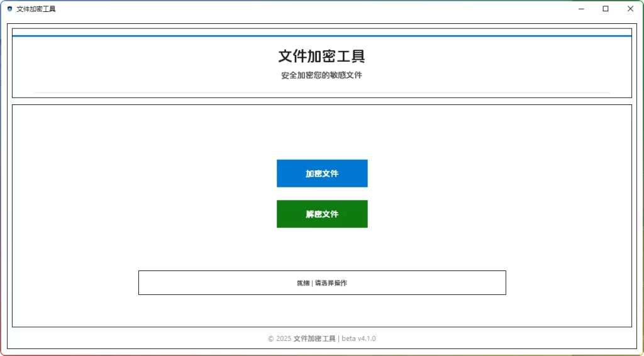This screenshot has height=356, width=644.
Task: Click the green 解密文件 button
Action: coord(322,214)
